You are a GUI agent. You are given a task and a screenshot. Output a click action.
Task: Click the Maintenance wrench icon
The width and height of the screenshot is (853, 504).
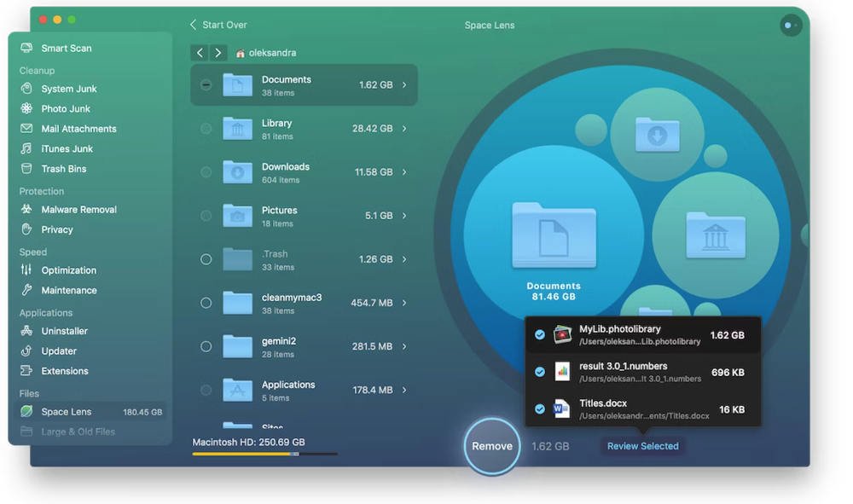pos(26,290)
